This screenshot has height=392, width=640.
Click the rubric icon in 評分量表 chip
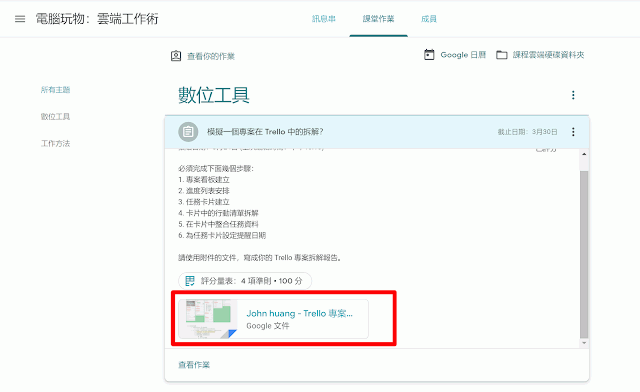tap(190, 281)
